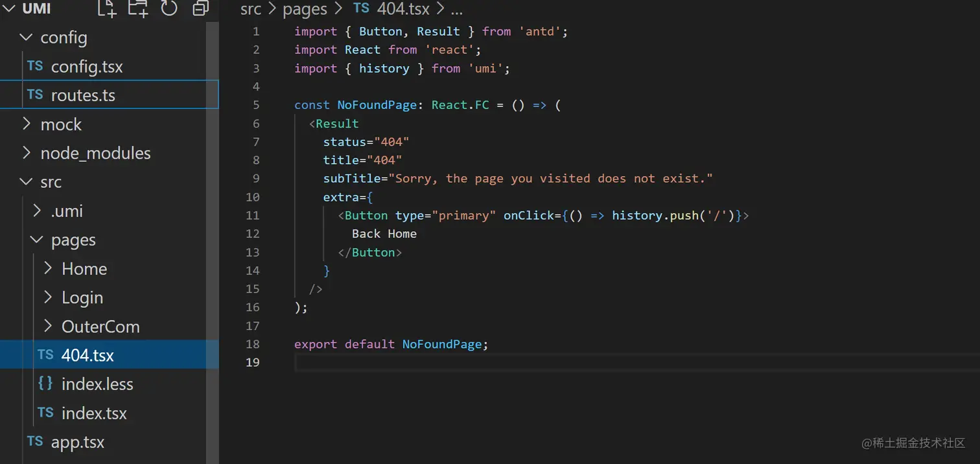
Task: Expand the Login folder
Action: pyautogui.click(x=47, y=297)
